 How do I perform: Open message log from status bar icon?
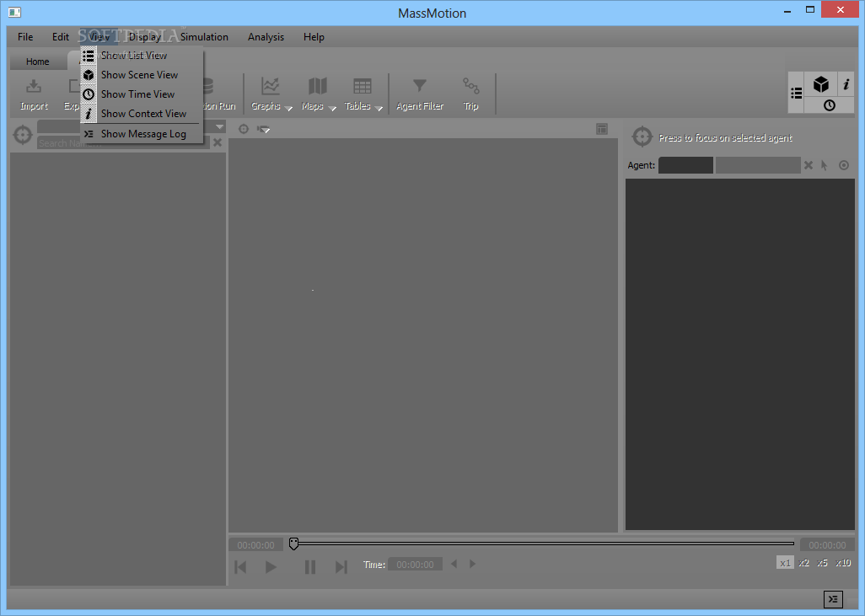833,599
